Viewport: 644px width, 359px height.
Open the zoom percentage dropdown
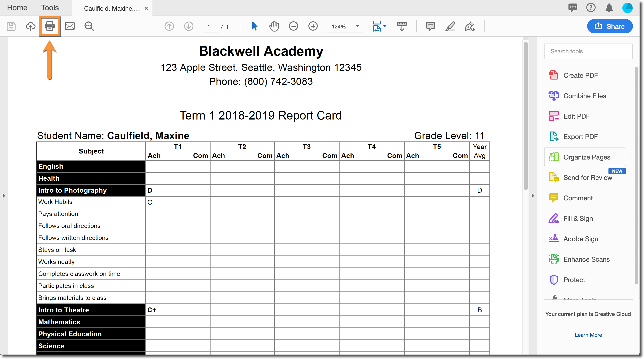(358, 26)
